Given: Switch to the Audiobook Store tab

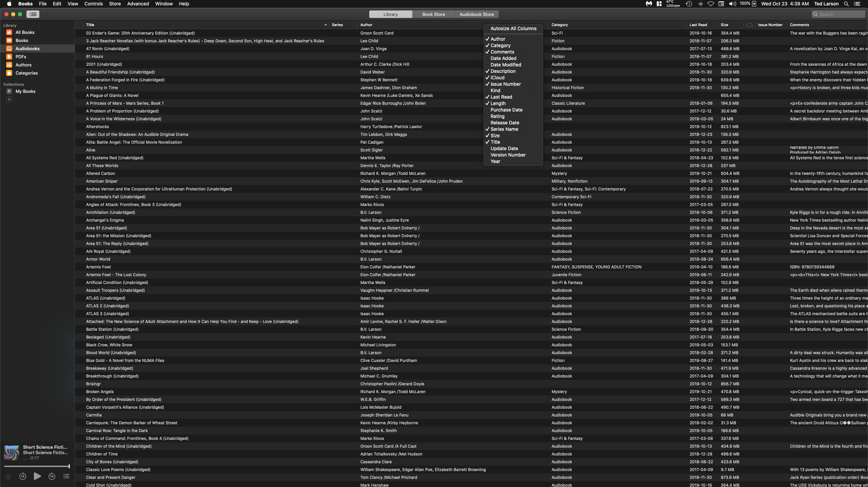Looking at the screenshot, I should 476,14.
